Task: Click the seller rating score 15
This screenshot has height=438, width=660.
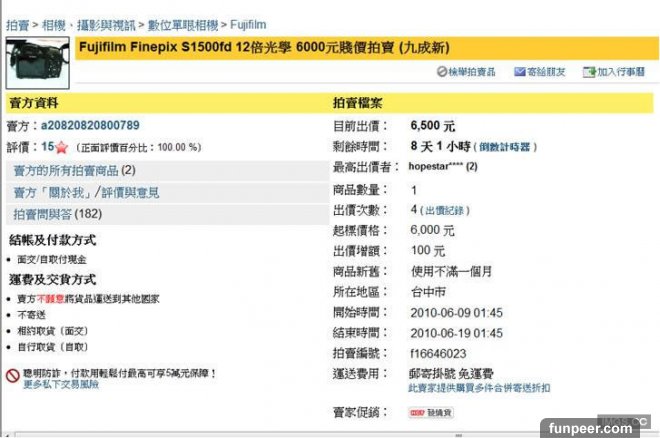Action: tap(47, 147)
